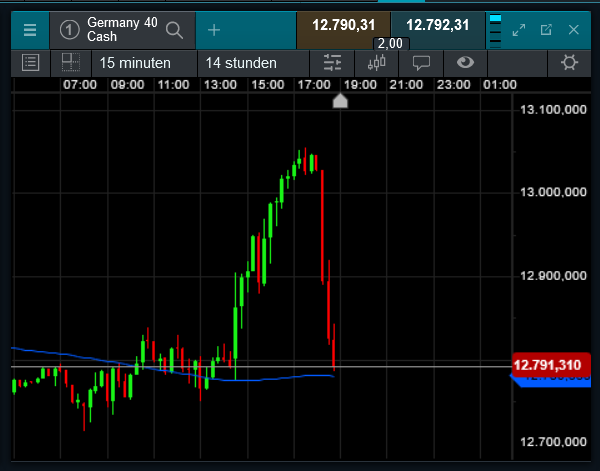Click the 12.700,000 price axis label
600x471 pixels.
(x=553, y=442)
